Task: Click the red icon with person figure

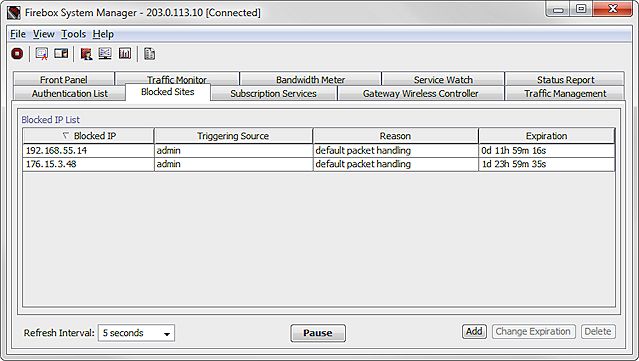Action: pos(86,53)
